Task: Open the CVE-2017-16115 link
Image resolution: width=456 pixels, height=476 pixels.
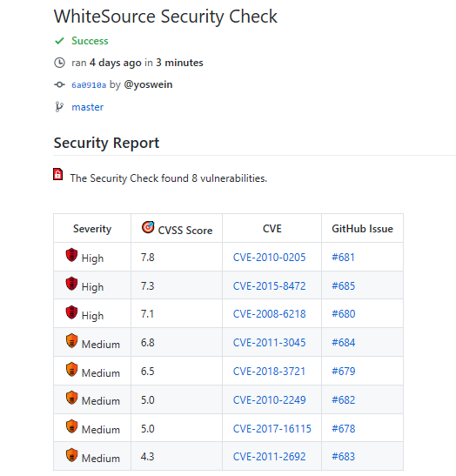Action: (x=272, y=429)
